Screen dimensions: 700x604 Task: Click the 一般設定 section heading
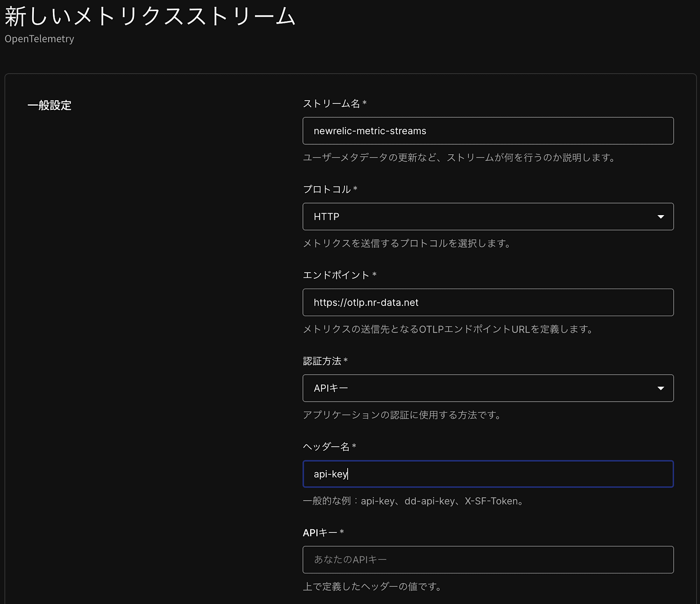pos(49,105)
